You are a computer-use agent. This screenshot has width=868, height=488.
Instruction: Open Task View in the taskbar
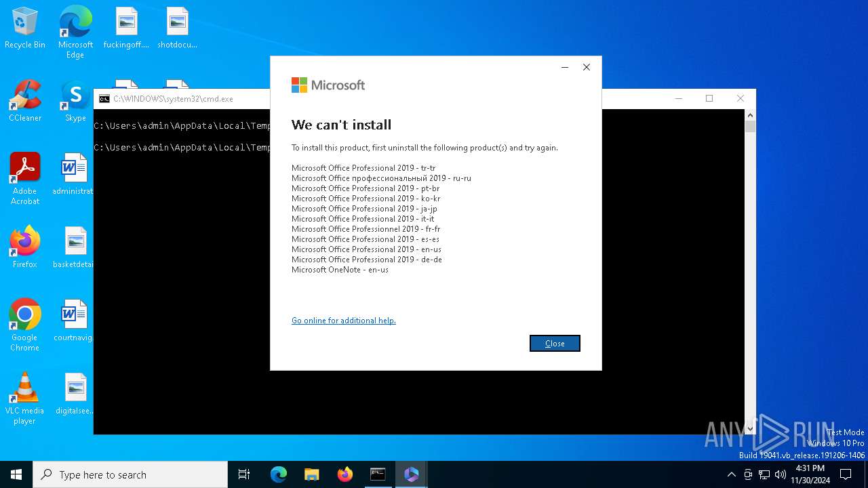[244, 474]
